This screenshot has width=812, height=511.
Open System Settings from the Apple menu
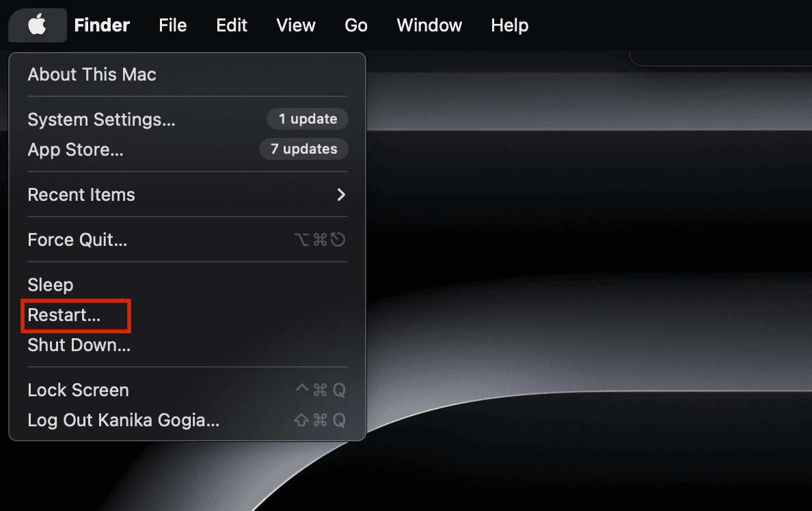pos(101,120)
